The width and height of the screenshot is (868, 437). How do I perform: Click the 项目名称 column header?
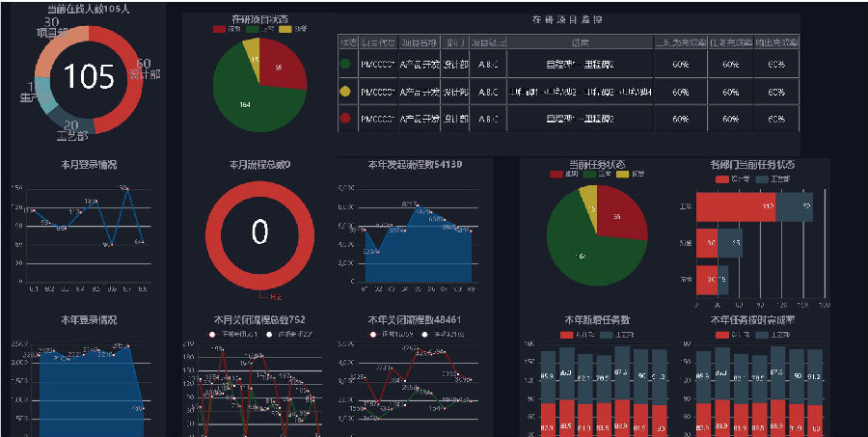click(x=420, y=42)
